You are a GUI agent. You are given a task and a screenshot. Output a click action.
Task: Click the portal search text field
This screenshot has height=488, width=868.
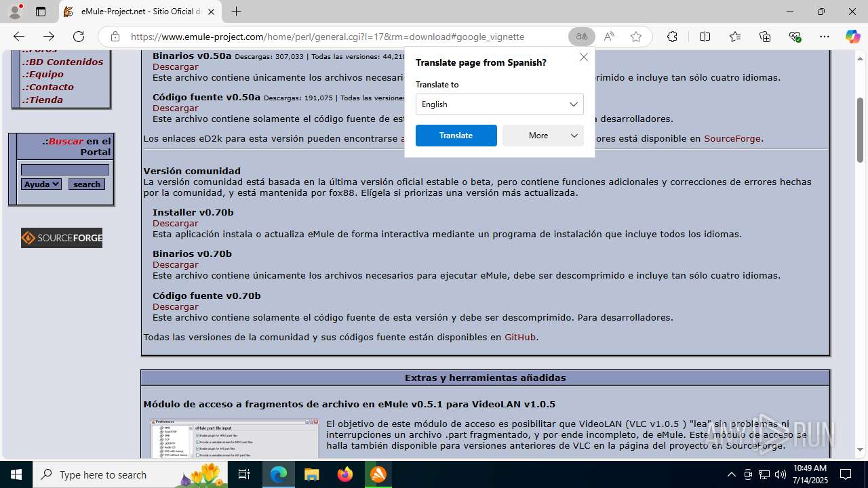click(x=65, y=169)
